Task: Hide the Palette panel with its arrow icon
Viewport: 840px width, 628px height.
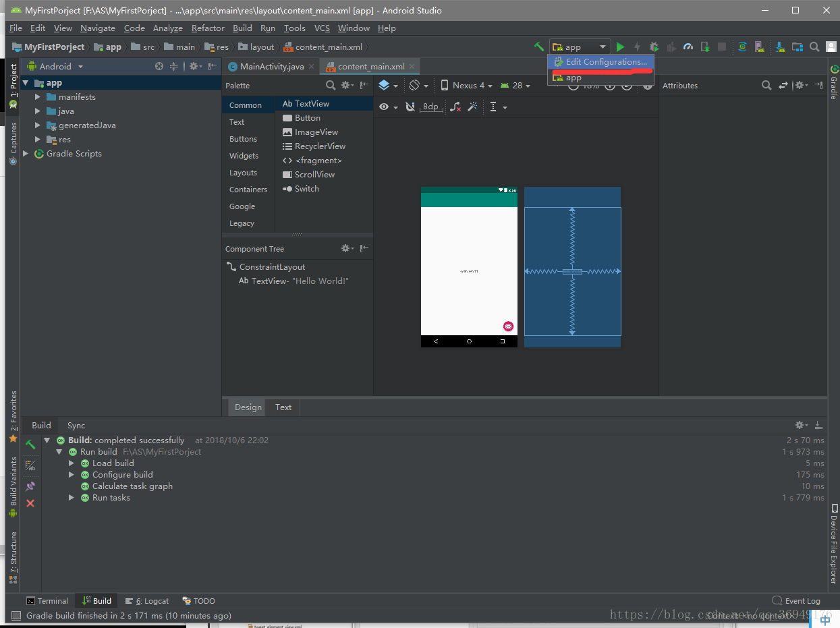Action: 364,85
